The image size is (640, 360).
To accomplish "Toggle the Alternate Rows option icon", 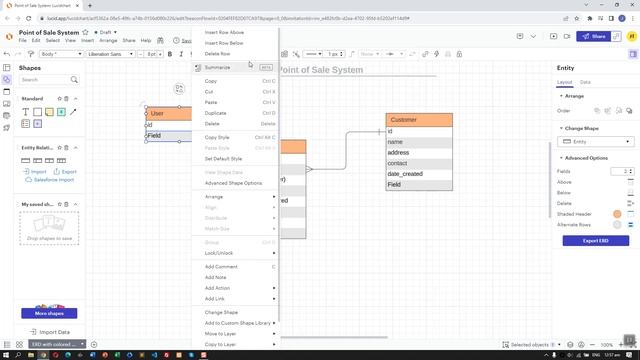I will click(x=631, y=224).
